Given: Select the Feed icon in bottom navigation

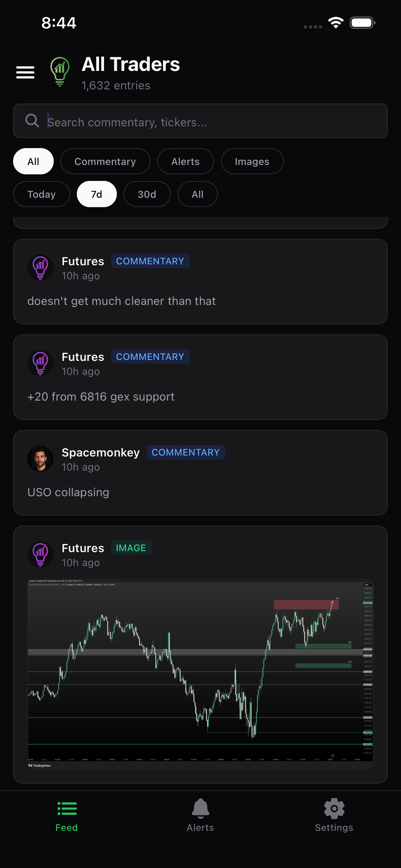Looking at the screenshot, I should tap(66, 809).
